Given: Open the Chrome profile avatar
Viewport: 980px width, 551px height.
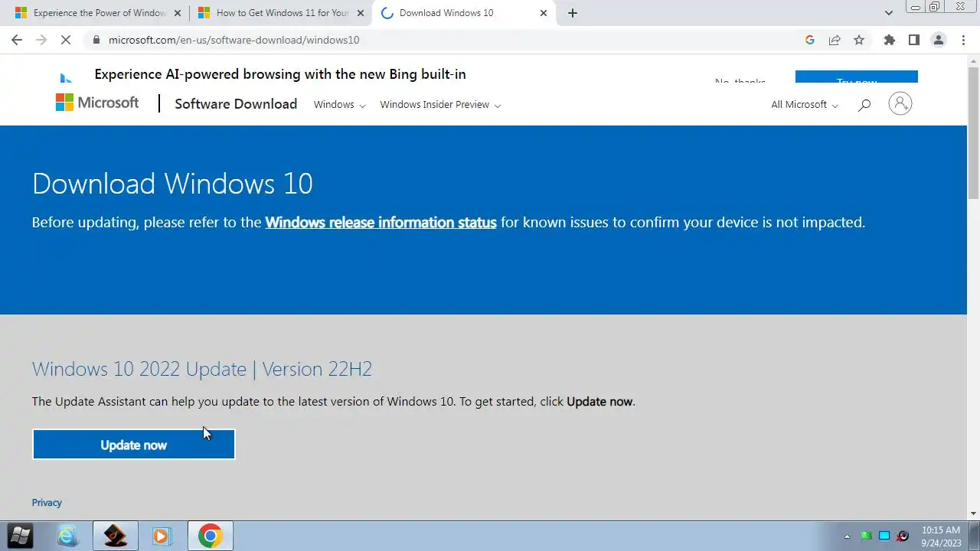Looking at the screenshot, I should [938, 40].
